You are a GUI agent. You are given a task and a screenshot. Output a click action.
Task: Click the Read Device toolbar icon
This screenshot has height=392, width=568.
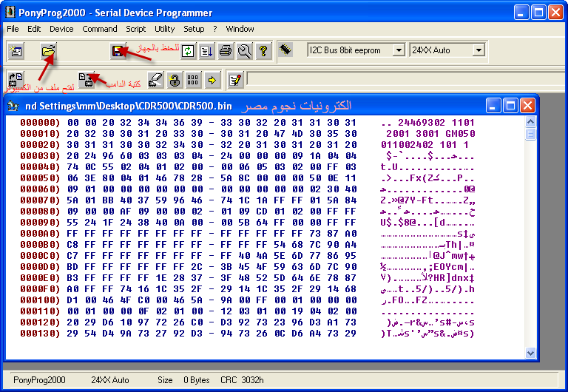[x=16, y=79]
